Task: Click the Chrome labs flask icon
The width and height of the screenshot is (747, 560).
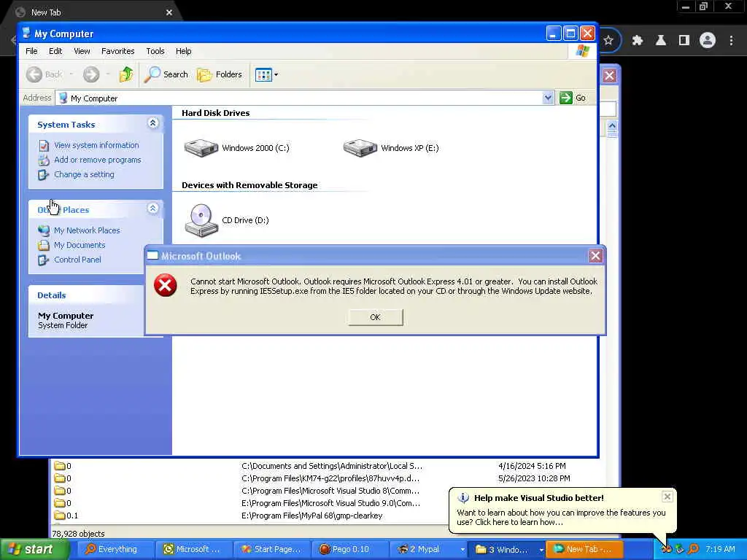Action: (x=661, y=41)
